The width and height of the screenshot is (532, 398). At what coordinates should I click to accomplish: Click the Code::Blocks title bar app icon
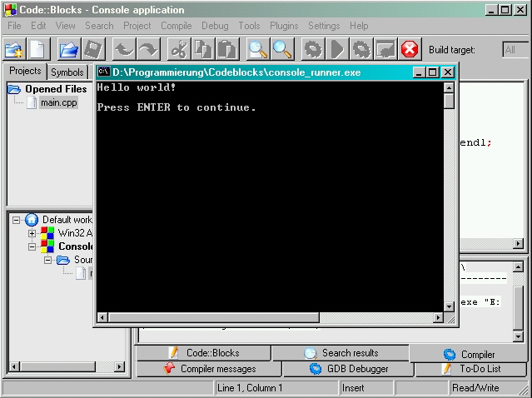pos(10,10)
